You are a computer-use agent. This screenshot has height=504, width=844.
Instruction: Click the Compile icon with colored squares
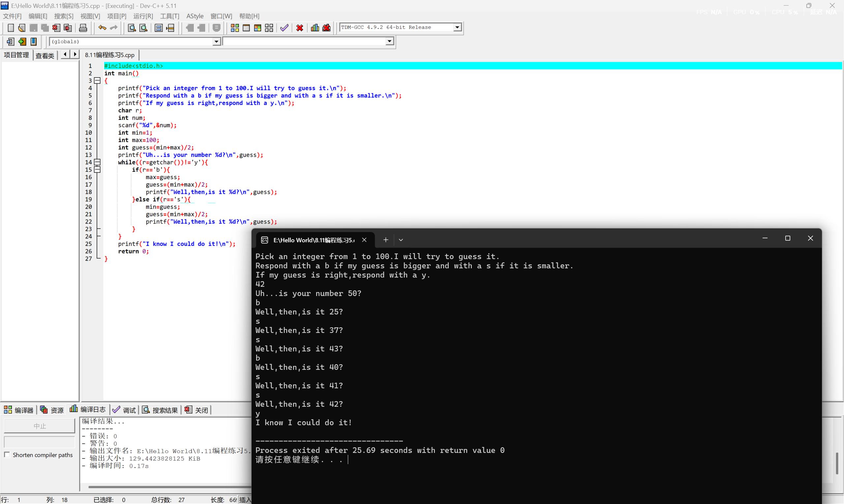tap(235, 28)
